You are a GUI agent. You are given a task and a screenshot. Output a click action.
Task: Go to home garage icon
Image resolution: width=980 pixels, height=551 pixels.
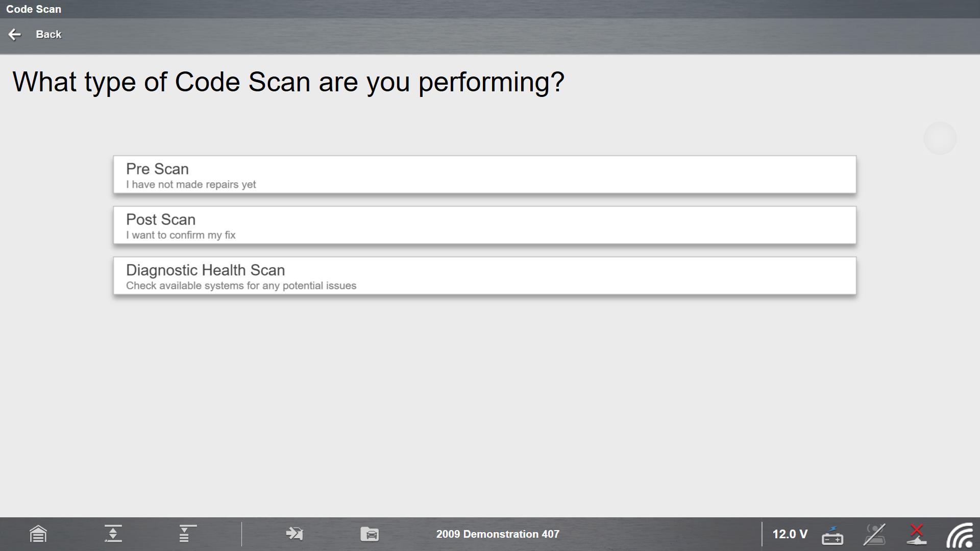38,534
